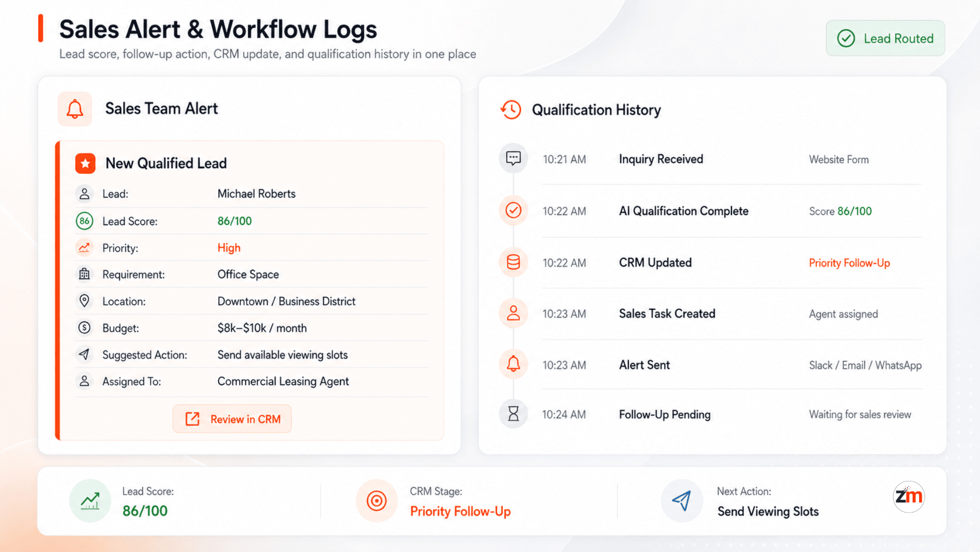This screenshot has width=980, height=552.
Task: Click the person icon beside Assigned To:
Action: [84, 381]
